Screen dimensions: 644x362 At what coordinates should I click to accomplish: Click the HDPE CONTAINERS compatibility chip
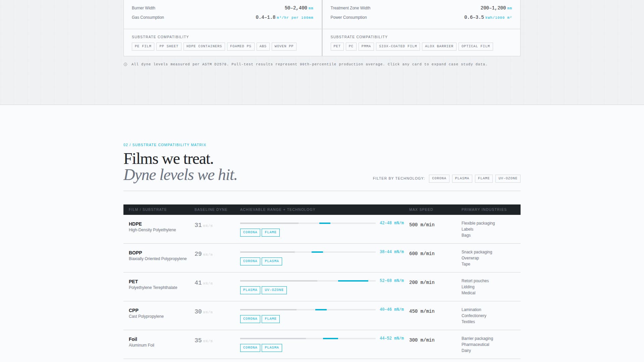204,46
